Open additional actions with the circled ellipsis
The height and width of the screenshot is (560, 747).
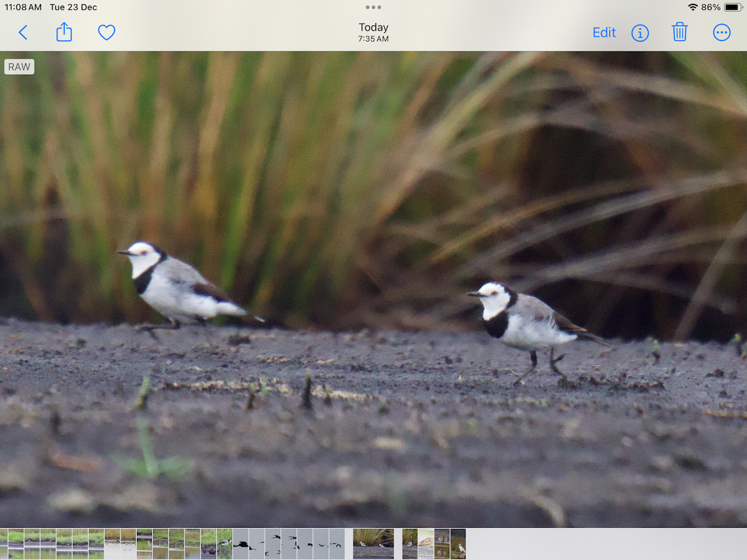(x=721, y=32)
